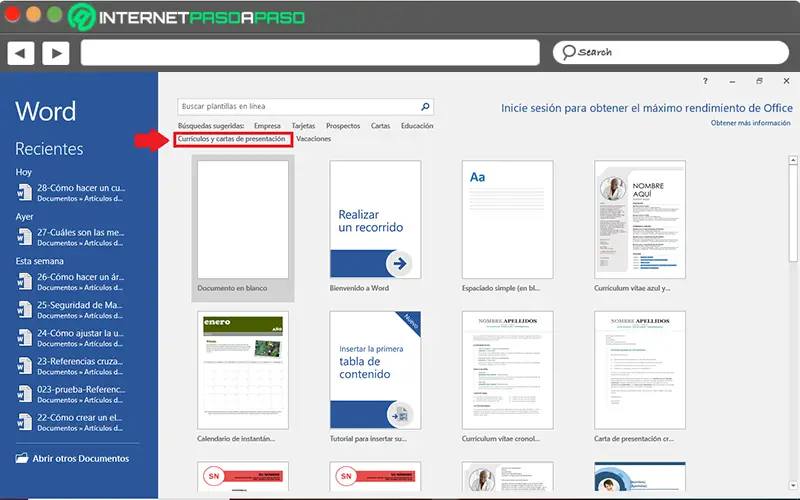The width and height of the screenshot is (800, 500).
Task: Select the Cartas suggested search
Action: (380, 126)
